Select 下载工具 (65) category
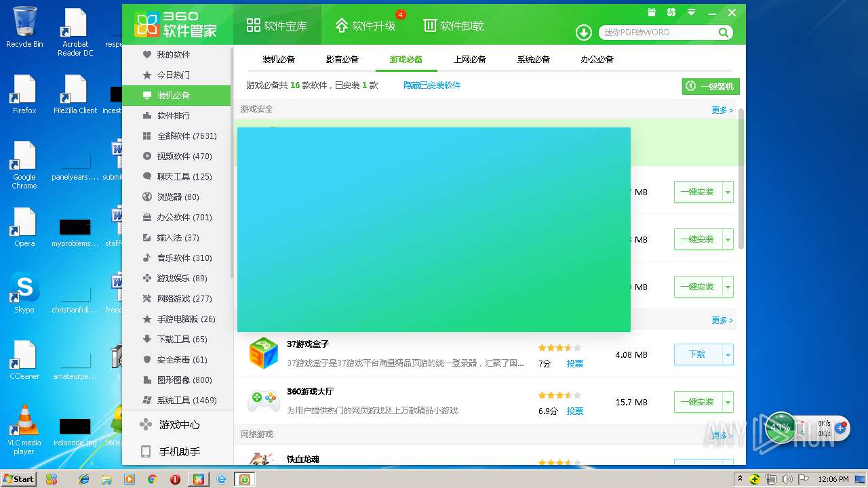This screenshot has width=868, height=488. (x=176, y=339)
